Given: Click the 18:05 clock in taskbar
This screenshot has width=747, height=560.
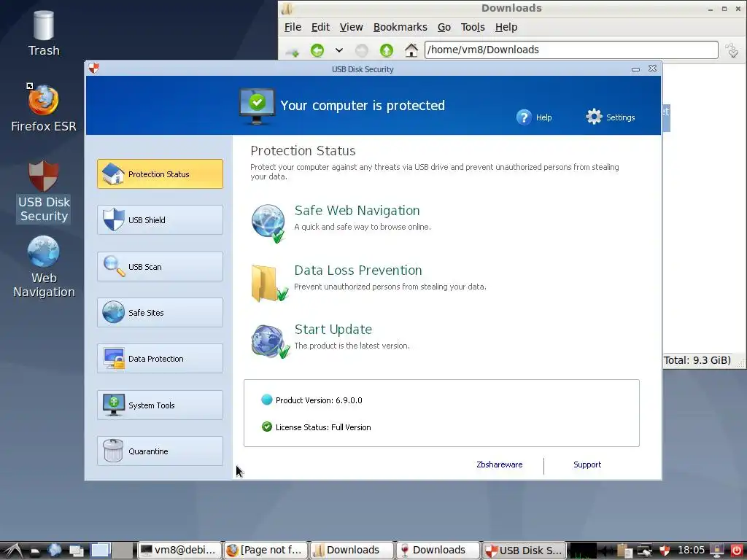Looking at the screenshot, I should click(x=691, y=551).
